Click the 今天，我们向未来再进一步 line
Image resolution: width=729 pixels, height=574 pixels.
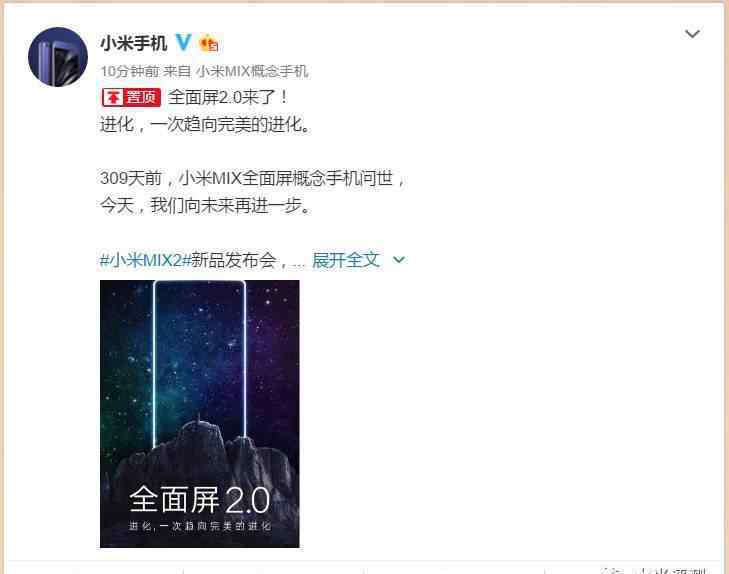[205, 205]
